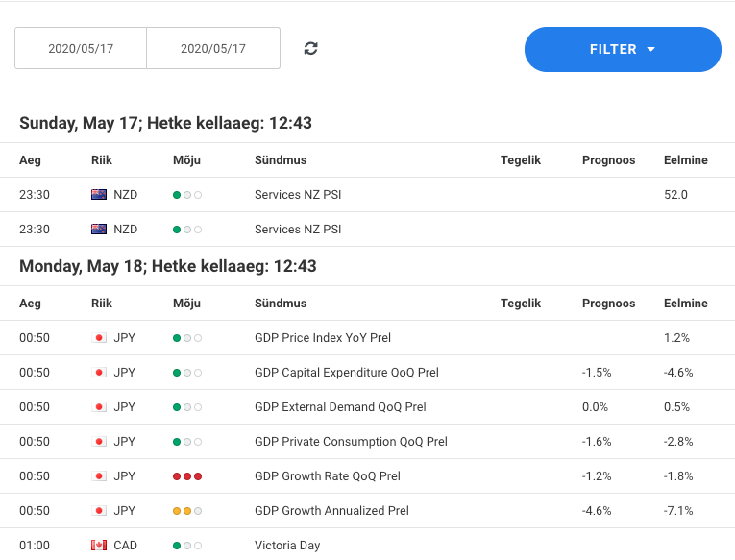Viewport: 735px width, 560px height.
Task: Click 00:50 time in GDP Growth Rate QoQ row
Action: click(35, 476)
